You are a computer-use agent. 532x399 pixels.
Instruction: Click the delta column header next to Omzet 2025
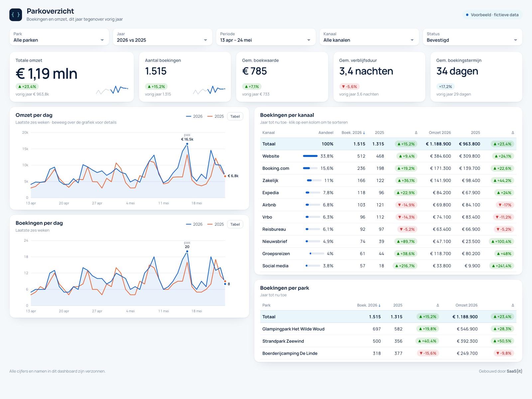tap(513, 133)
